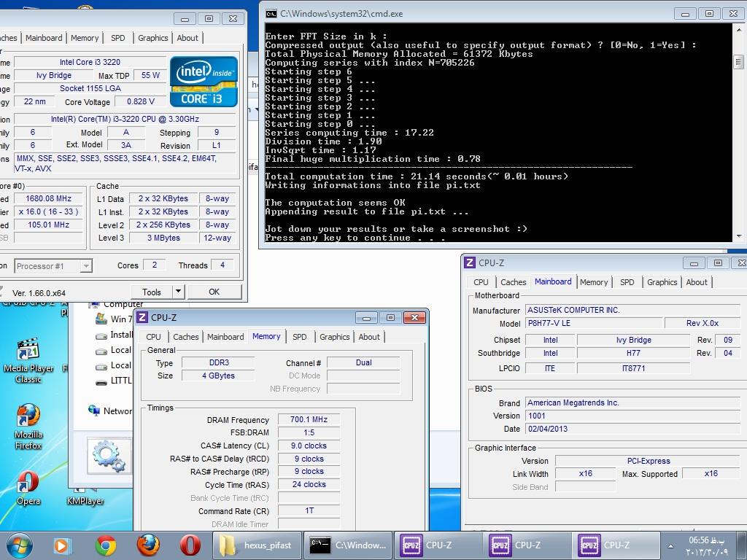Viewport: 747px width, 560px height.
Task: Click the cmd.exe title bar icon
Action: click(271, 14)
